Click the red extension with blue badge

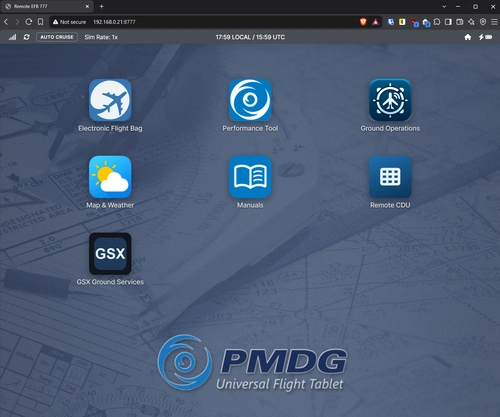(415, 22)
